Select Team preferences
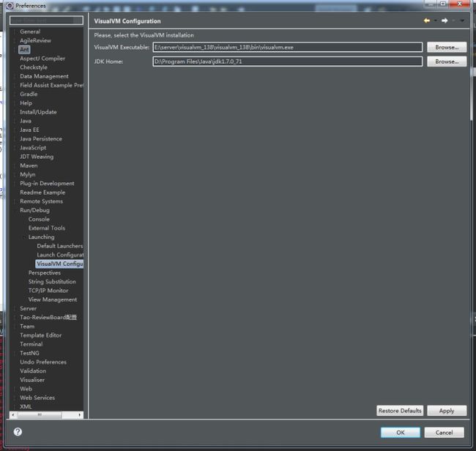This screenshot has width=476, height=451. (27, 327)
